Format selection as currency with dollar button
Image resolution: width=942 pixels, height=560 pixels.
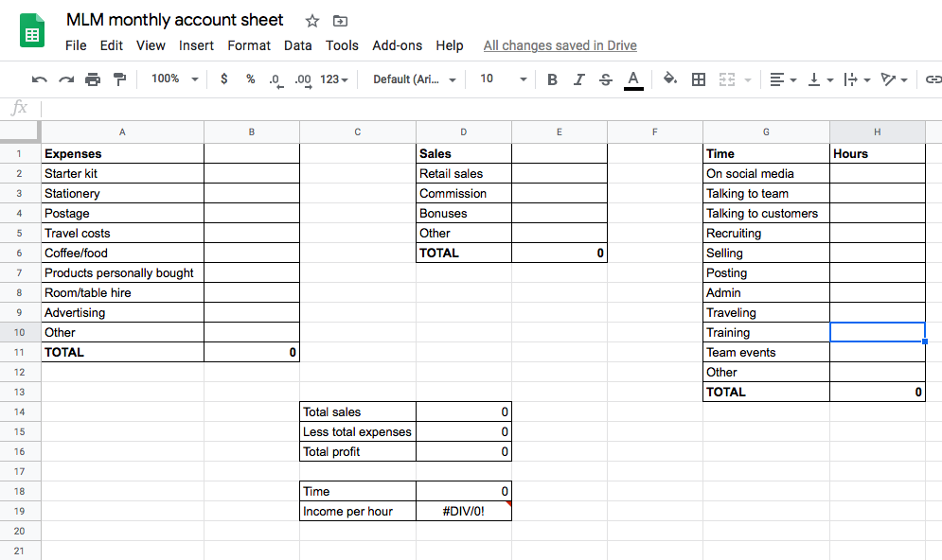click(x=223, y=79)
